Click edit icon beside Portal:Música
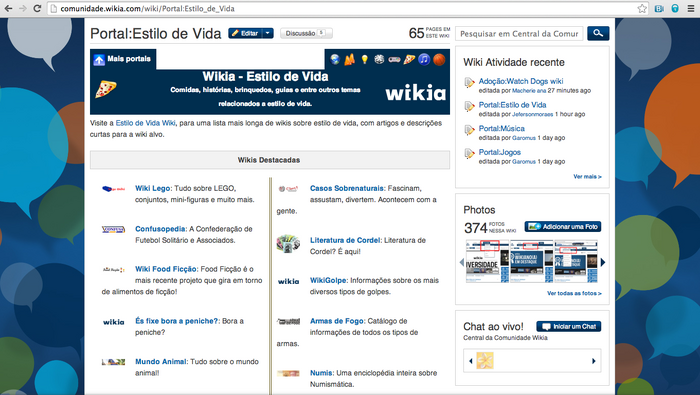The width and height of the screenshot is (700, 395). pyautogui.click(x=469, y=130)
